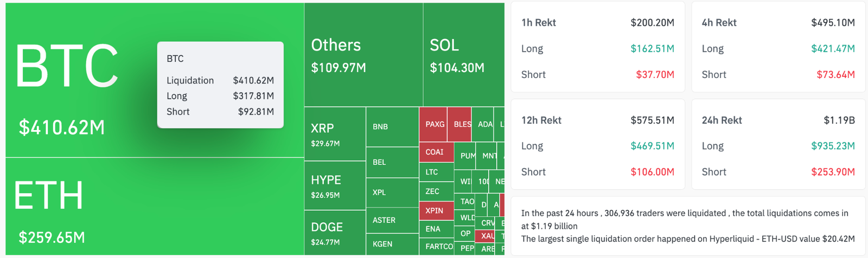Screen dimensions: 868x258
Task: Select the XPL tile
Action: pyautogui.click(x=392, y=192)
